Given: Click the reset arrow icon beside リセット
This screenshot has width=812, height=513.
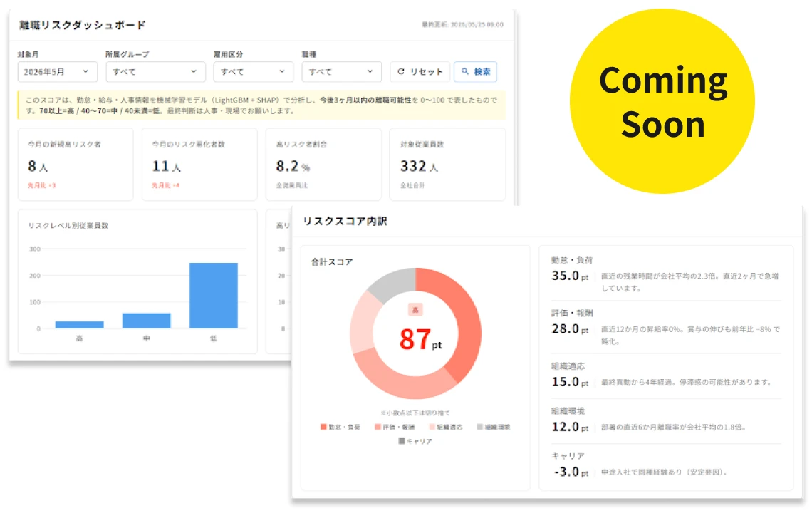Looking at the screenshot, I should tap(401, 71).
